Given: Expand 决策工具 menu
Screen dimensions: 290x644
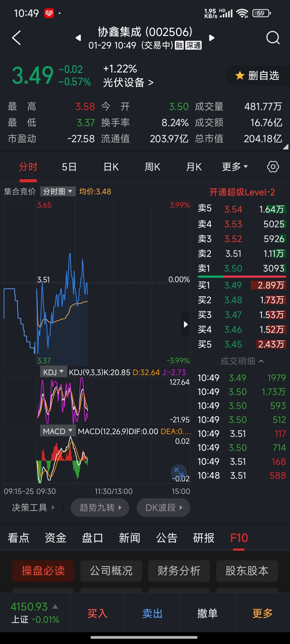Looking at the screenshot, I should (x=34, y=507).
